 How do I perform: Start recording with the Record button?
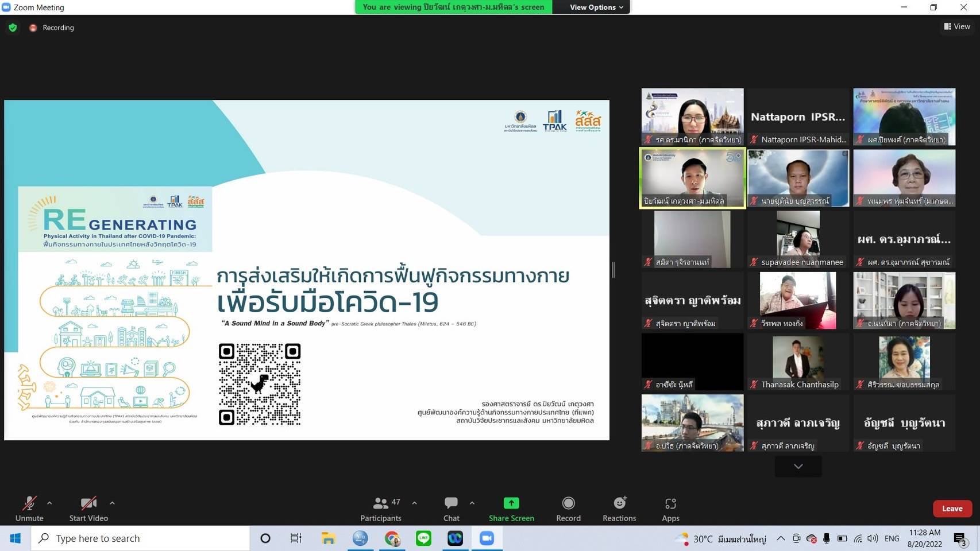pos(568,509)
